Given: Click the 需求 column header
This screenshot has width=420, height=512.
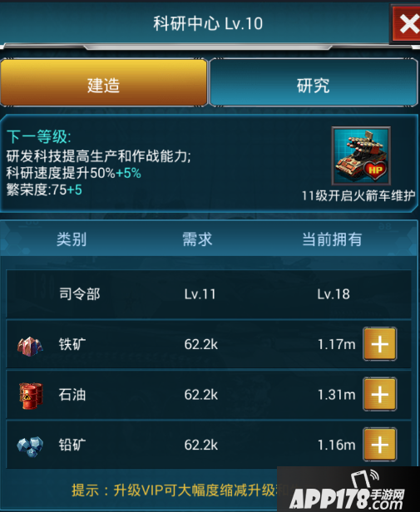Looking at the screenshot, I should 197,239.
